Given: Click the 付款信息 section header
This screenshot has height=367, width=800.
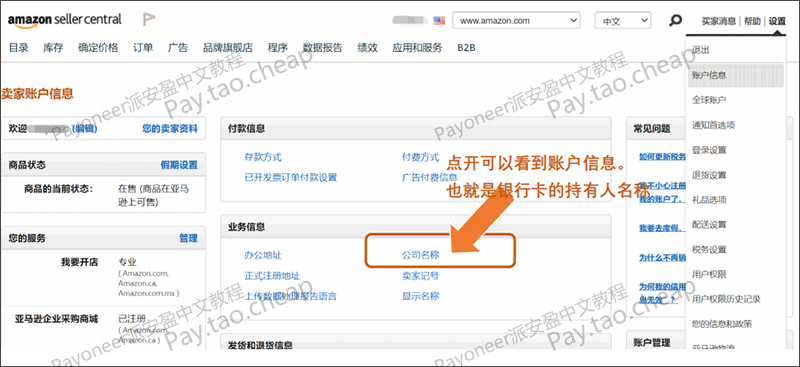Looking at the screenshot, I should [x=415, y=129].
